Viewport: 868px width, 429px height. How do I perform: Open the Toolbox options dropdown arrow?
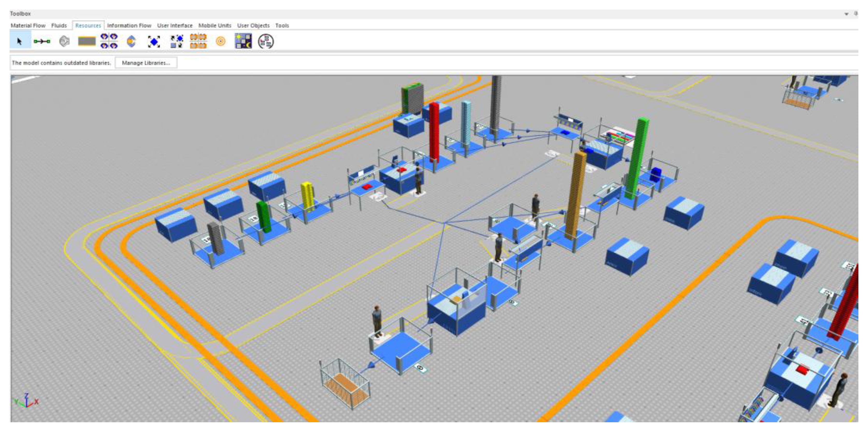[x=846, y=14]
